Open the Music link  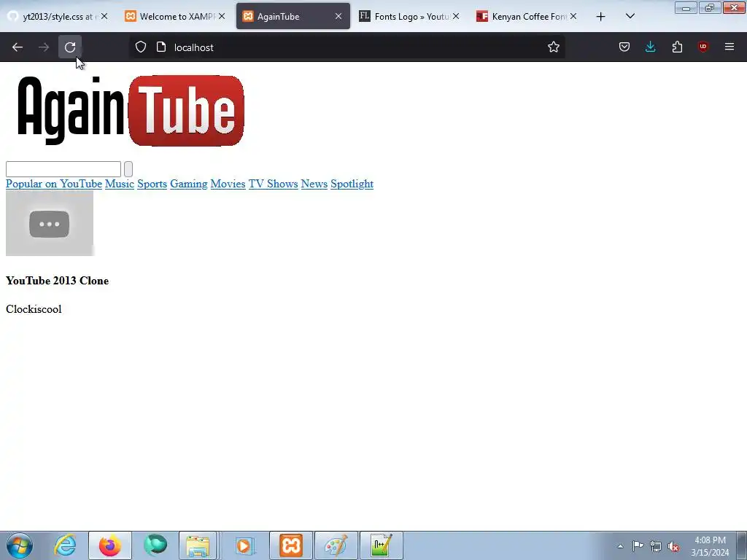click(x=120, y=184)
